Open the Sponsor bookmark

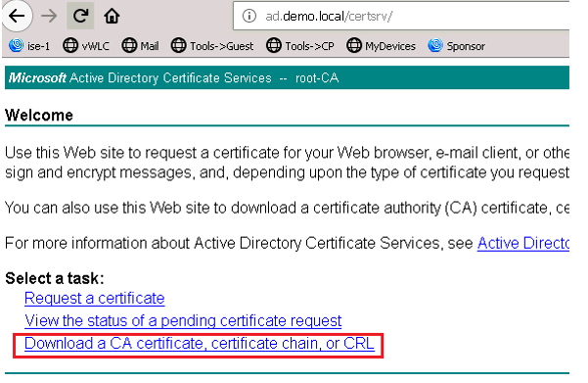click(456, 46)
